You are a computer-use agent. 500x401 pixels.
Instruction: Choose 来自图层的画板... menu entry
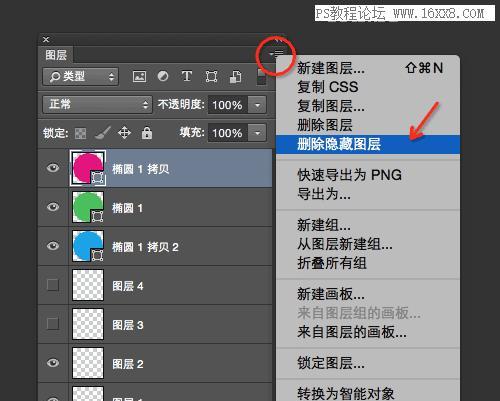click(x=368, y=332)
